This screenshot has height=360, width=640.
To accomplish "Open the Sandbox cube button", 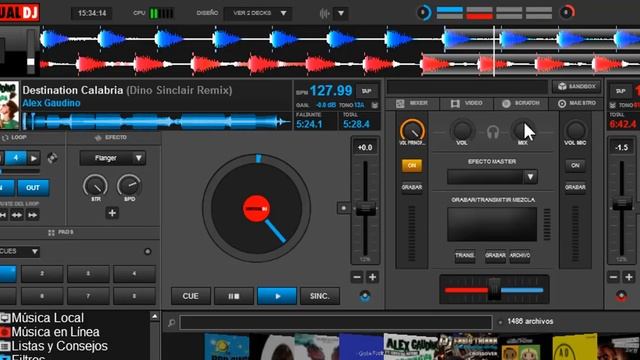I will coord(576,87).
